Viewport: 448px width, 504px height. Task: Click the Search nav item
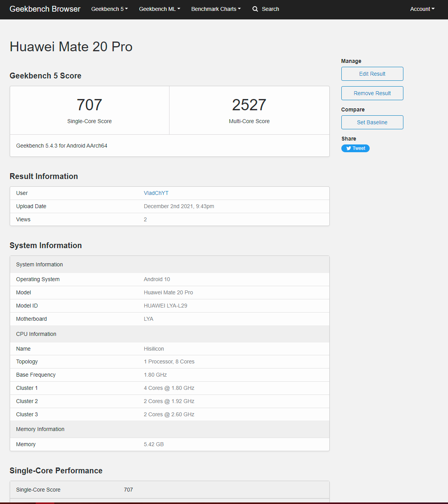tap(266, 9)
